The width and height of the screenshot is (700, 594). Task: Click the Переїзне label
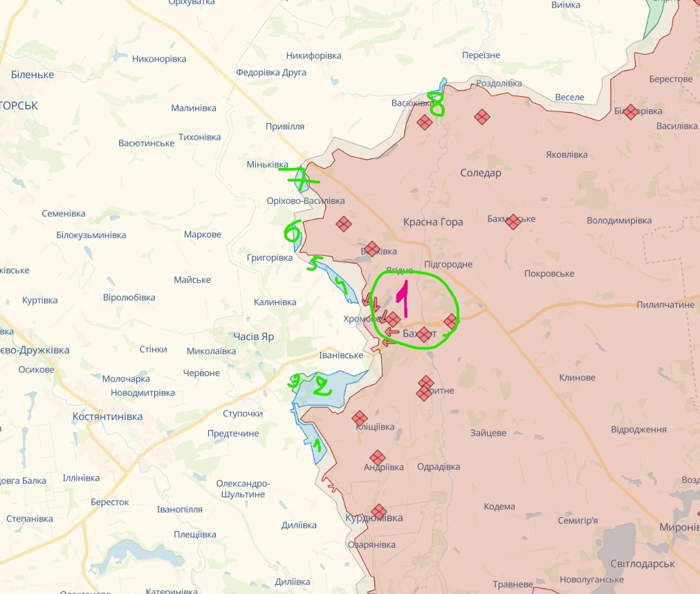tap(481, 55)
